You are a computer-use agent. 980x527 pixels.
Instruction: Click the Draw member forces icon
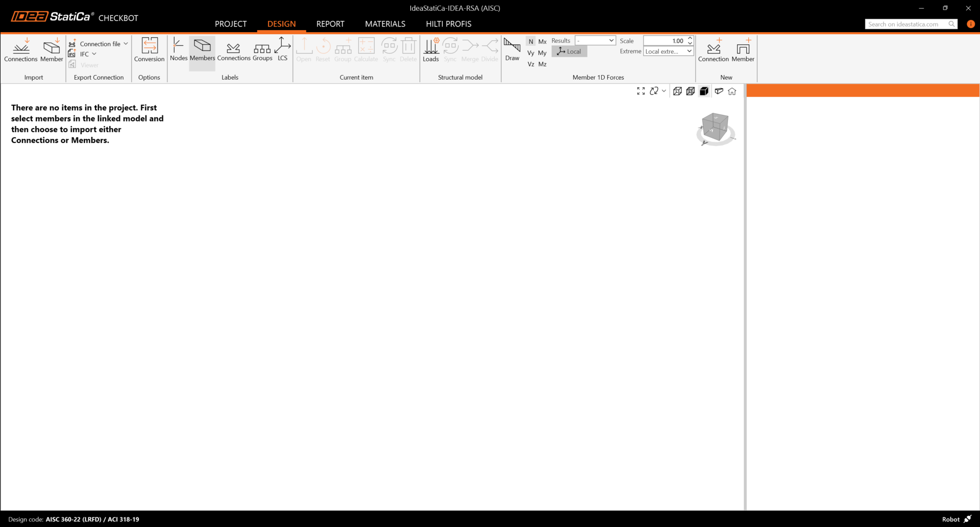512,50
